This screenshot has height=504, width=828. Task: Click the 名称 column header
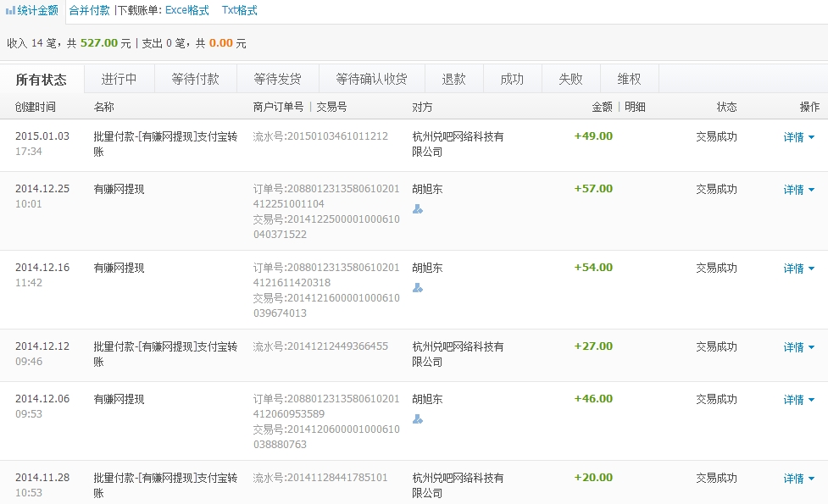click(104, 107)
